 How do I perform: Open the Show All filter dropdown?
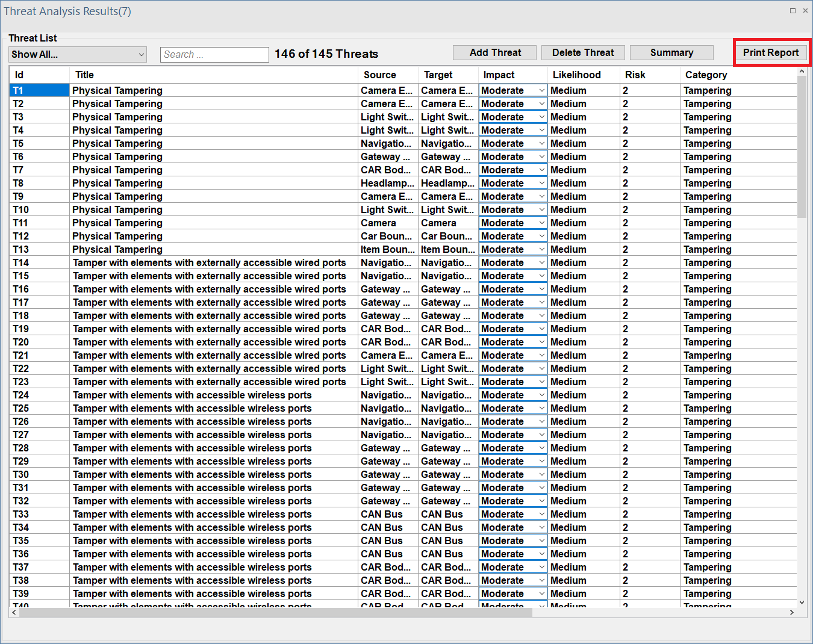pyautogui.click(x=78, y=55)
